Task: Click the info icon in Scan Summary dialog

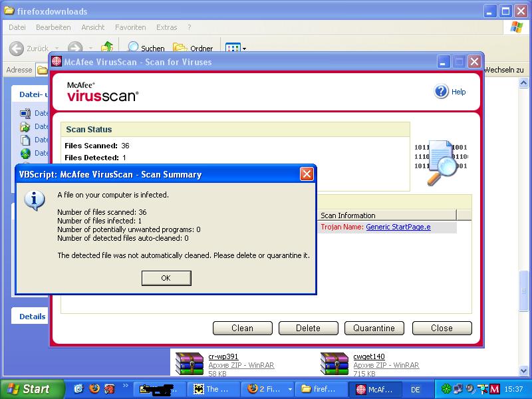Action: 34,200
